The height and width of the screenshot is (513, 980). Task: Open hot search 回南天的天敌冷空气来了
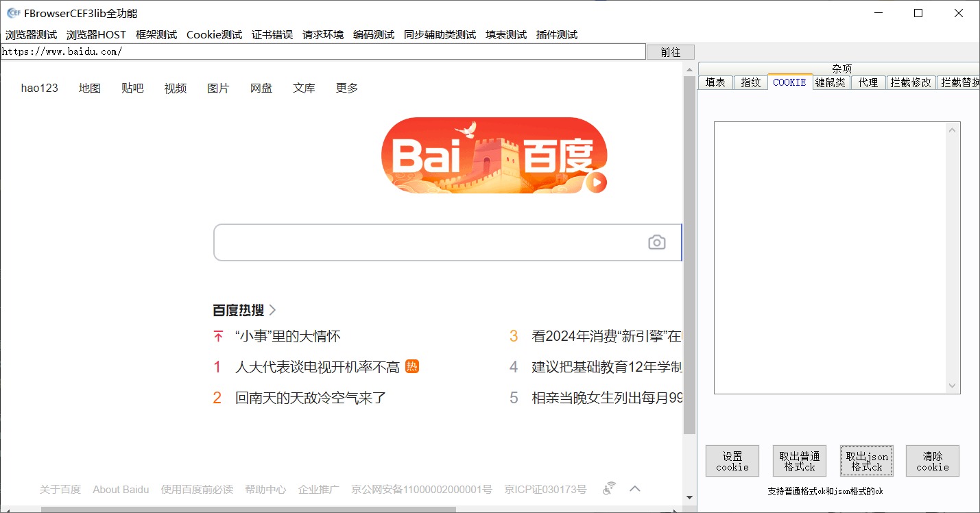[x=311, y=398]
